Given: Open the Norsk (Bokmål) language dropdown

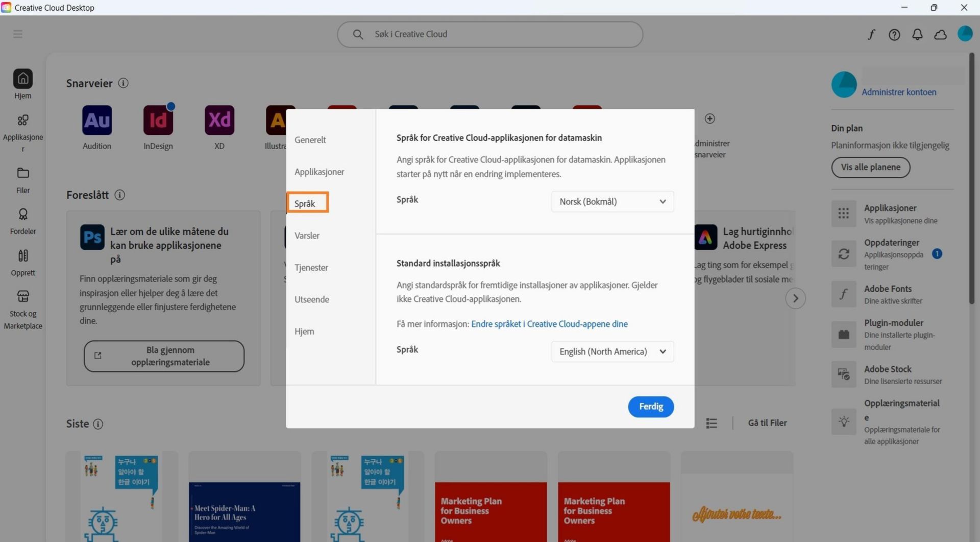Looking at the screenshot, I should (612, 202).
